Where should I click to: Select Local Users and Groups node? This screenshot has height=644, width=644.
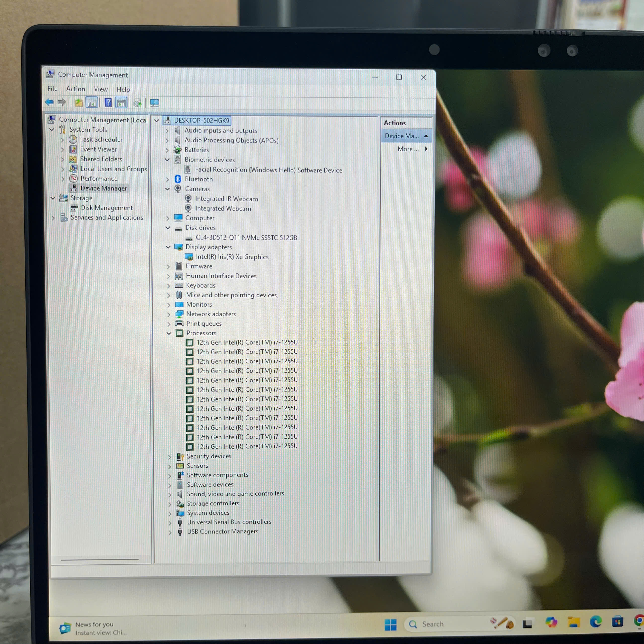point(113,169)
